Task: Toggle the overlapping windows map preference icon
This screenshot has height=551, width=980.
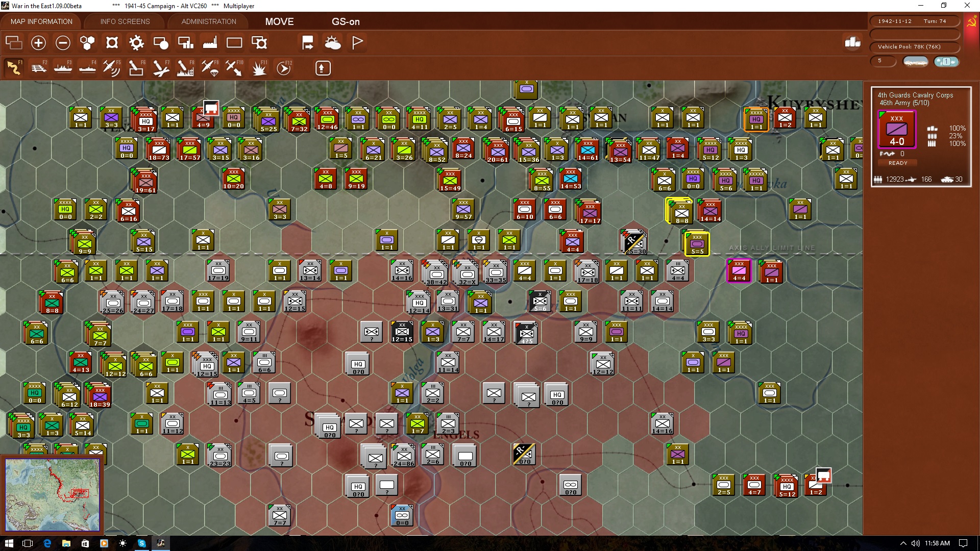Action: click(14, 43)
